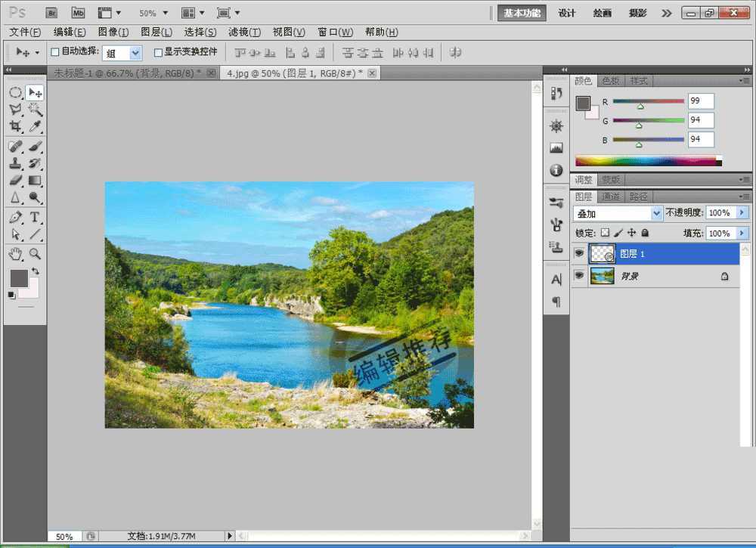This screenshot has width=756, height=548.
Task: Select the Elliptical Marquee tool
Action: point(15,93)
